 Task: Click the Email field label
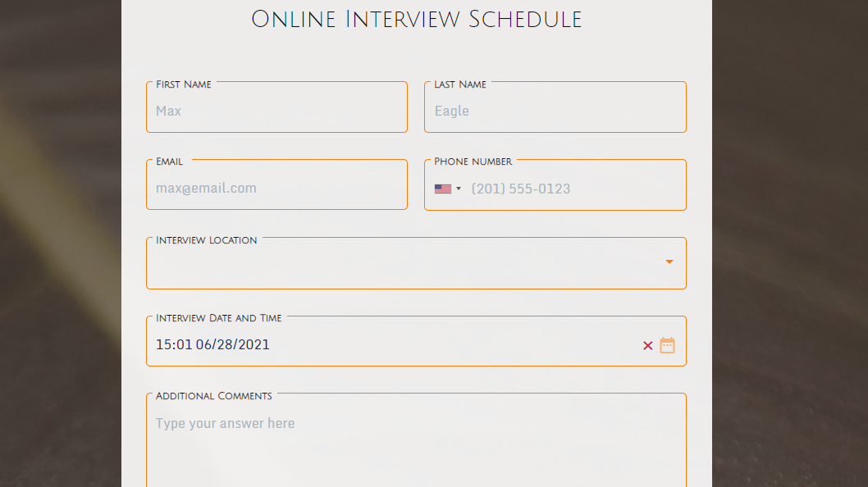[169, 162]
